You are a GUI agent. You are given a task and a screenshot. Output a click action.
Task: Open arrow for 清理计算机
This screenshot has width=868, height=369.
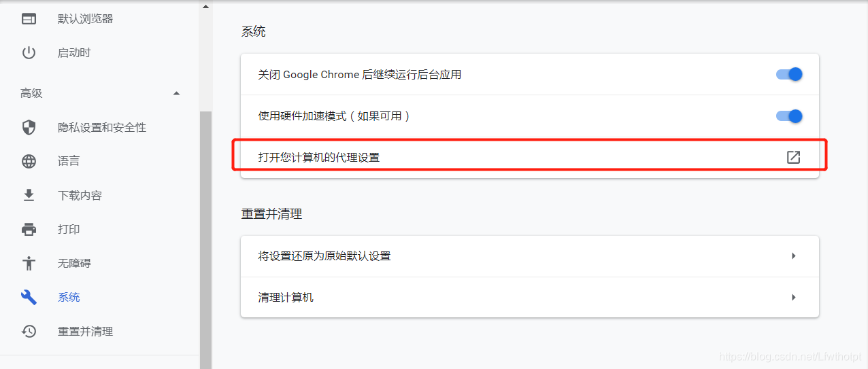(x=793, y=298)
